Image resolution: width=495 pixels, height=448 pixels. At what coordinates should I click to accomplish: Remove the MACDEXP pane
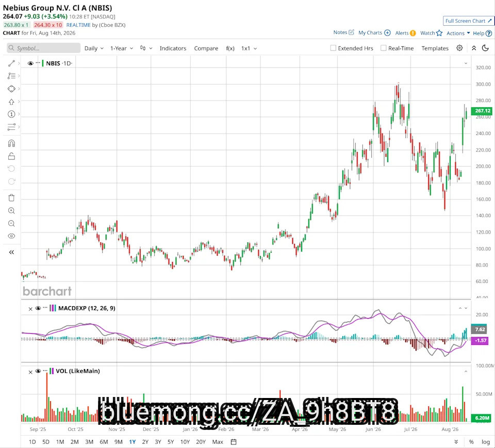(x=30, y=309)
